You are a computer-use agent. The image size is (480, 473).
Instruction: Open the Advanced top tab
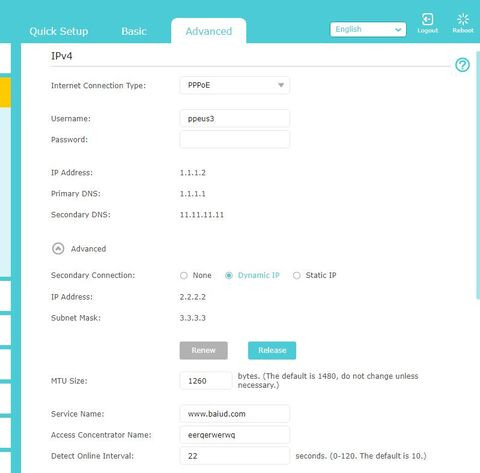click(x=209, y=31)
